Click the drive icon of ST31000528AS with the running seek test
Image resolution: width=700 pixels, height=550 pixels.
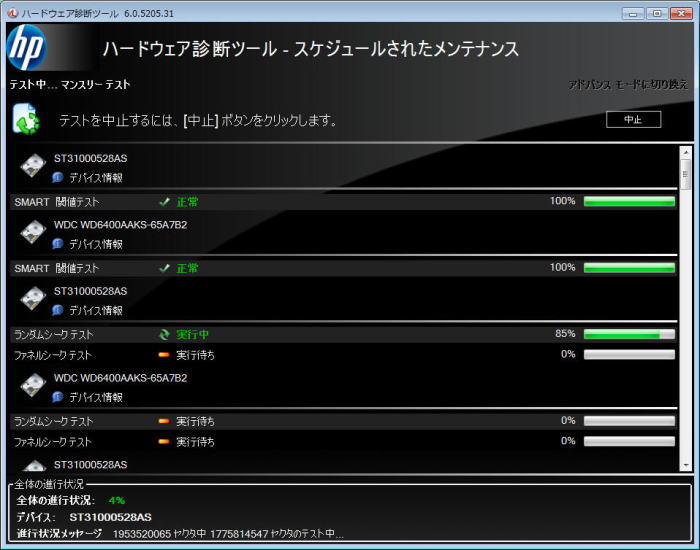33,298
